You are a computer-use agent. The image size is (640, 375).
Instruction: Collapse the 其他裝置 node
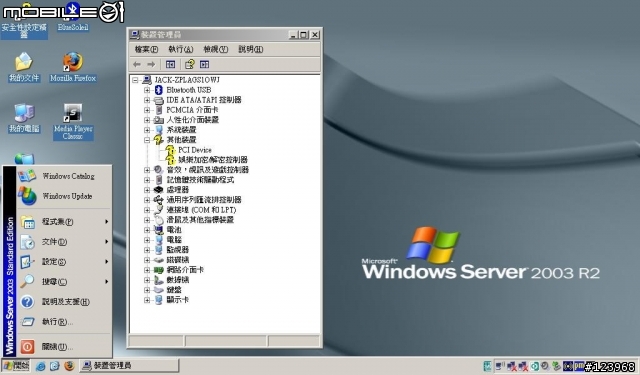pos(147,140)
